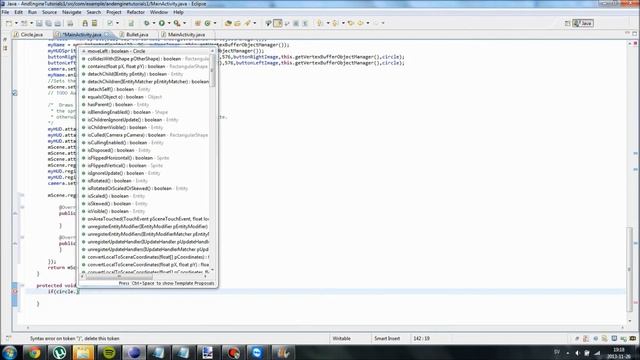Click the Debug bug icon in toolbar
The height and width of the screenshot is (360, 640).
tap(147, 23)
